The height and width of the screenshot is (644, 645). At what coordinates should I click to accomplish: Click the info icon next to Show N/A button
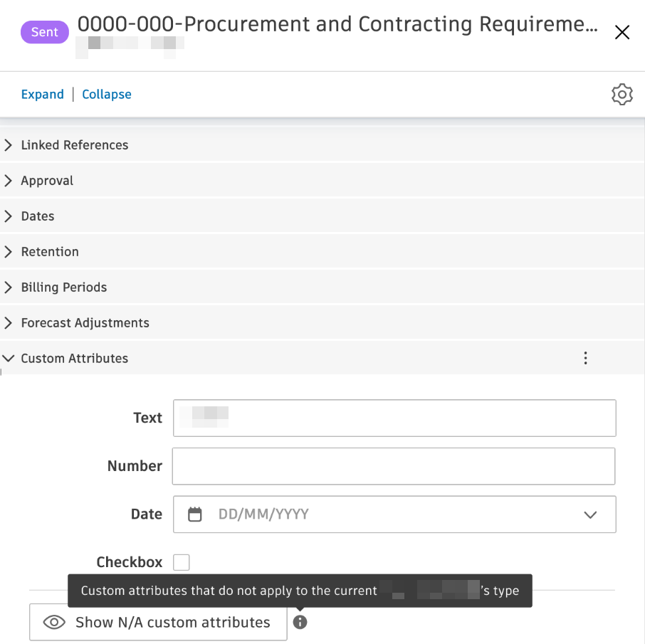point(300,621)
